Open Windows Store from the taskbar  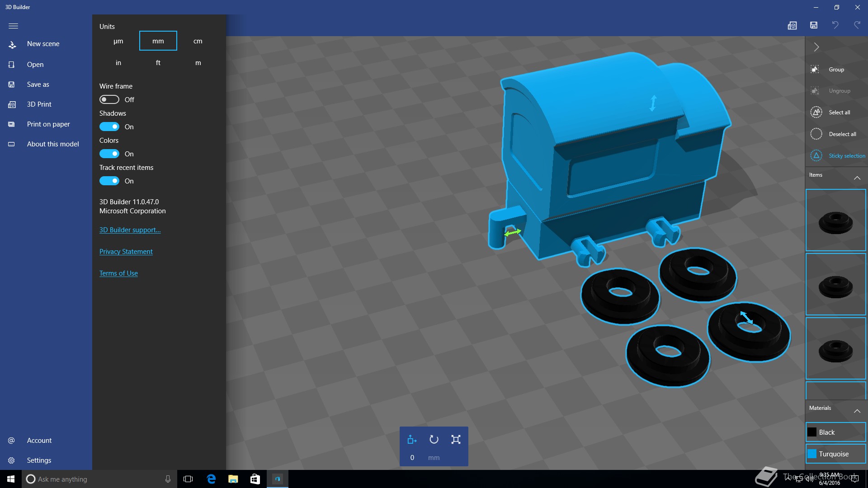pos(255,479)
